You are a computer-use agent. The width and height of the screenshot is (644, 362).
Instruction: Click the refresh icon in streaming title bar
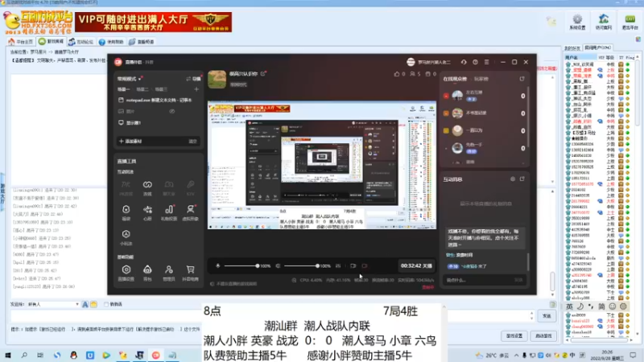464,62
